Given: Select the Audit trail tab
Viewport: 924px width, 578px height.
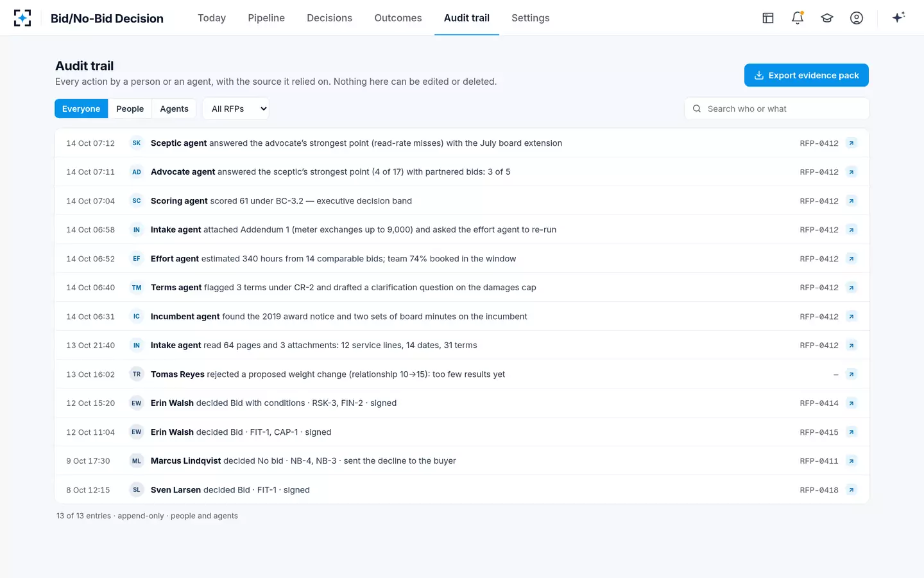Looking at the screenshot, I should [x=466, y=18].
